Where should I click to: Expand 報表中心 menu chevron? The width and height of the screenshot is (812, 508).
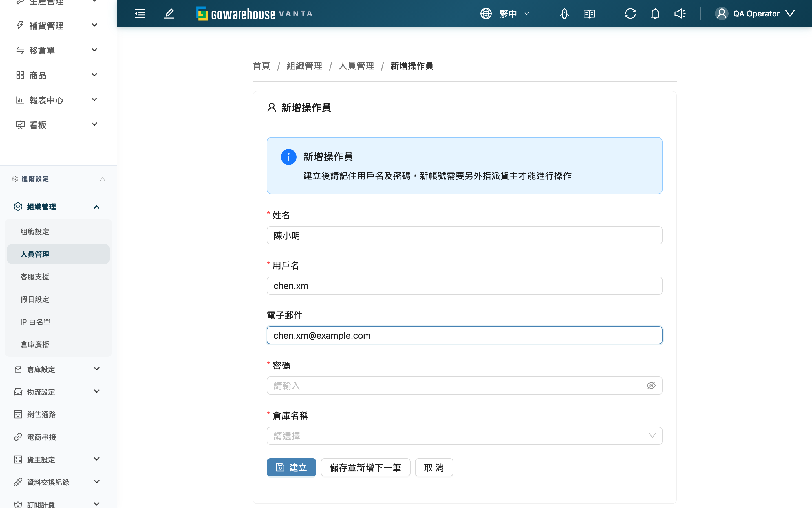(95, 100)
